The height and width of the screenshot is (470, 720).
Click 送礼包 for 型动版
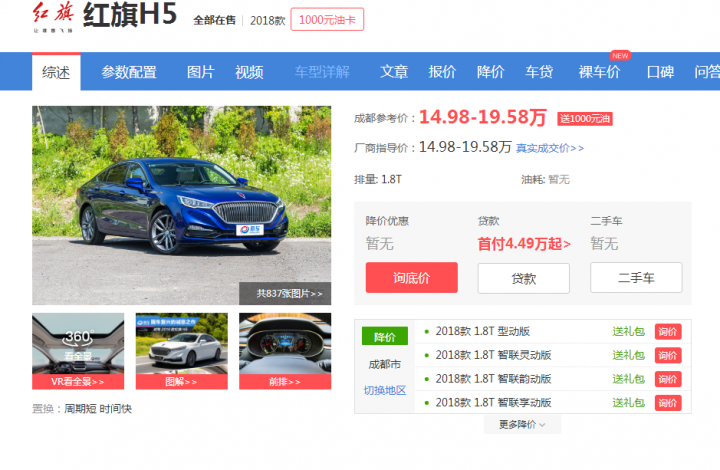(x=629, y=331)
